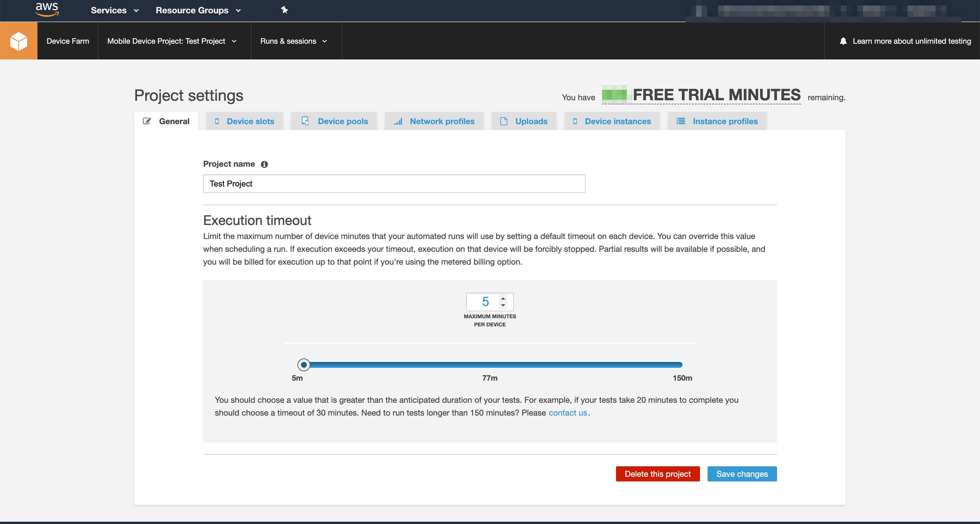Open the Runs & sessions dropdown
The image size is (980, 524).
pos(293,41)
